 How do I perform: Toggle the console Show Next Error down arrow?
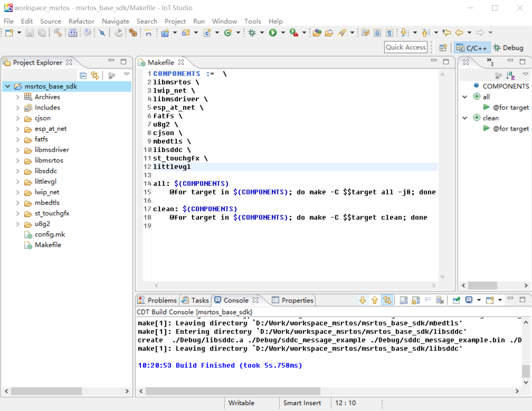click(362, 300)
